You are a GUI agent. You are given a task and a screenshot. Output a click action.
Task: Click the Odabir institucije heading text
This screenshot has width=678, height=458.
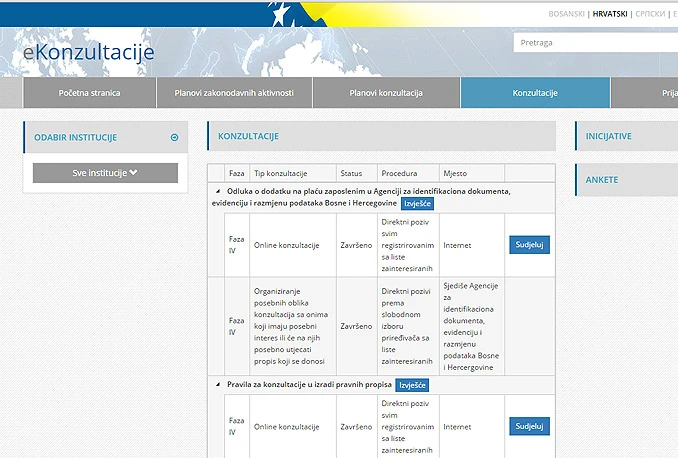click(x=76, y=138)
